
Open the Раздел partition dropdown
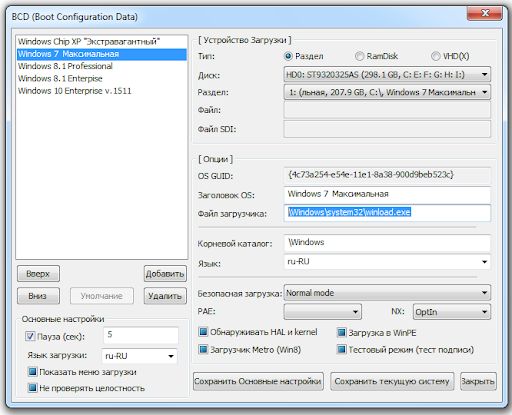click(387, 92)
